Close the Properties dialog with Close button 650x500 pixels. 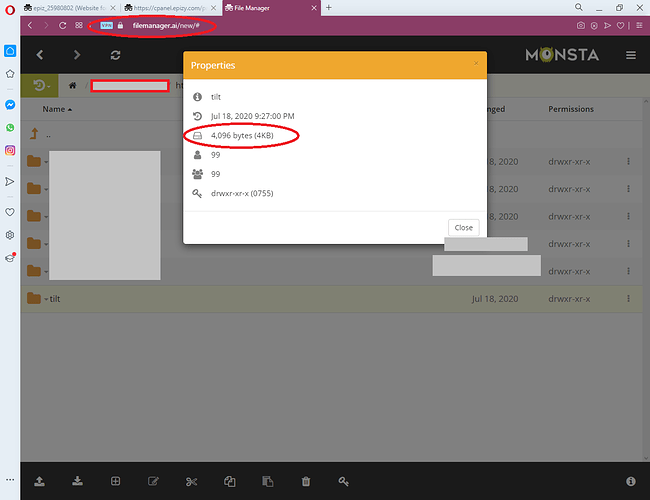click(463, 228)
